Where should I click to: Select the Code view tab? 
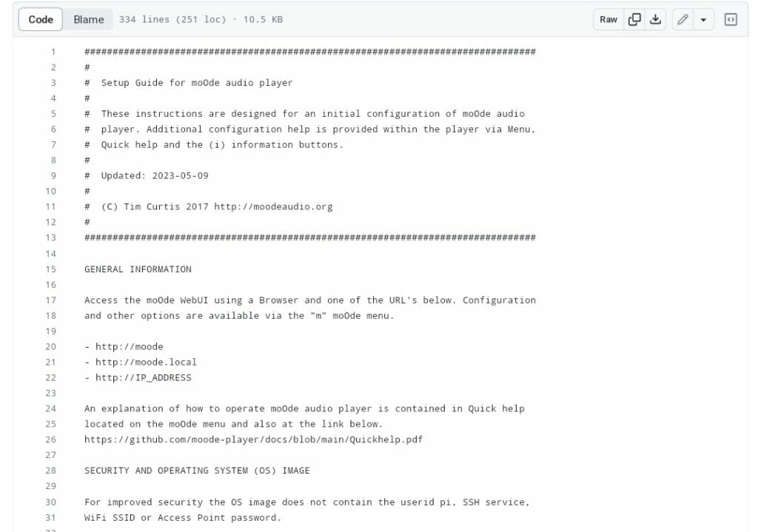[x=41, y=19]
